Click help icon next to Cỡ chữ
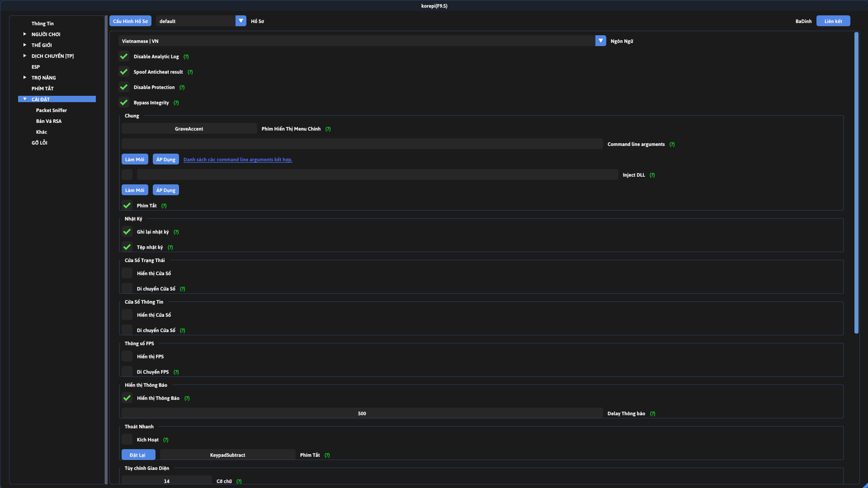This screenshot has width=868, height=488. point(239,482)
